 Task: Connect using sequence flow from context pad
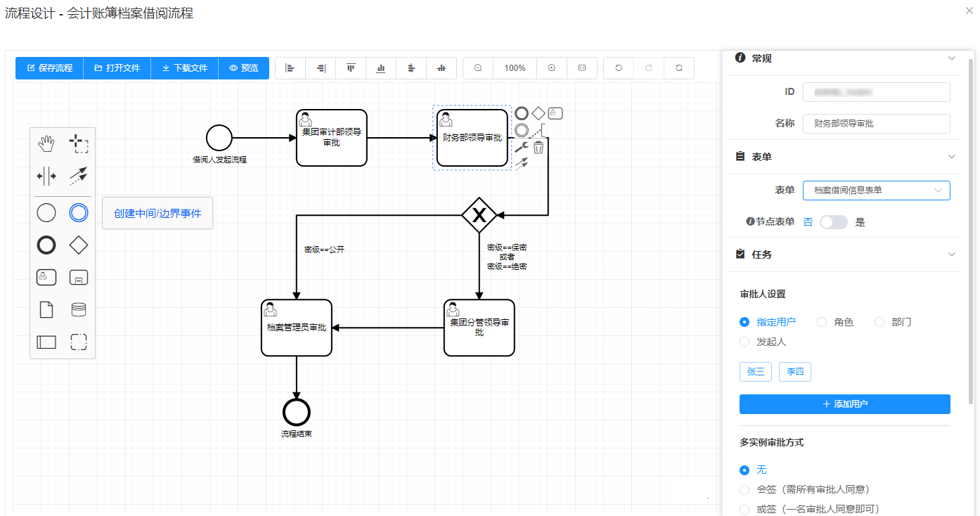click(522, 164)
